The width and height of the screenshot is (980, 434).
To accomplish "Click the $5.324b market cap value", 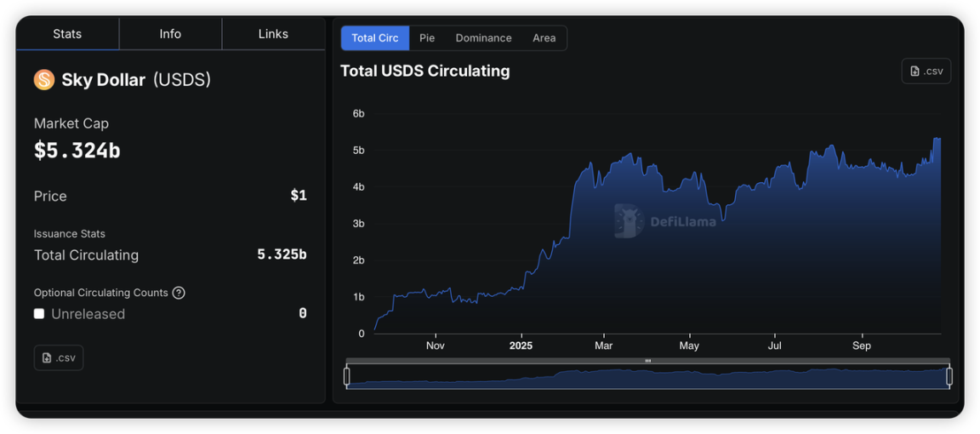I will point(77,151).
